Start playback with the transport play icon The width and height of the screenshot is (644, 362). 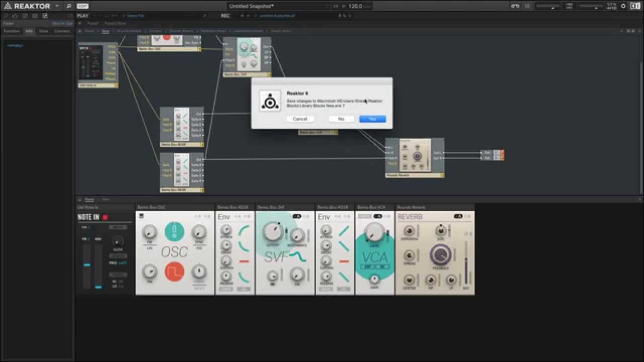[x=344, y=6]
